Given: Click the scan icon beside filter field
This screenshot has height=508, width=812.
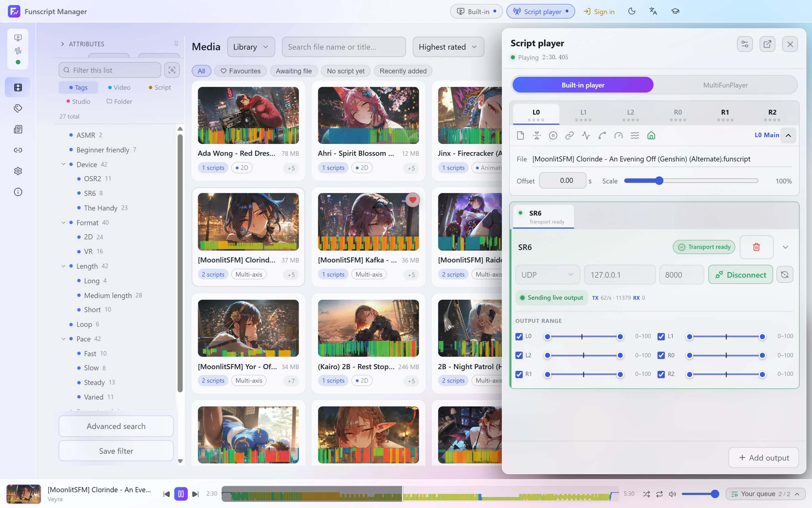Looking at the screenshot, I should (x=172, y=70).
